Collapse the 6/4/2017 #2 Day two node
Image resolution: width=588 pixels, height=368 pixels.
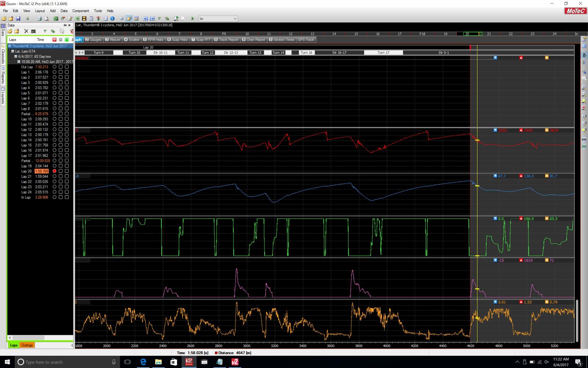tap(16, 56)
